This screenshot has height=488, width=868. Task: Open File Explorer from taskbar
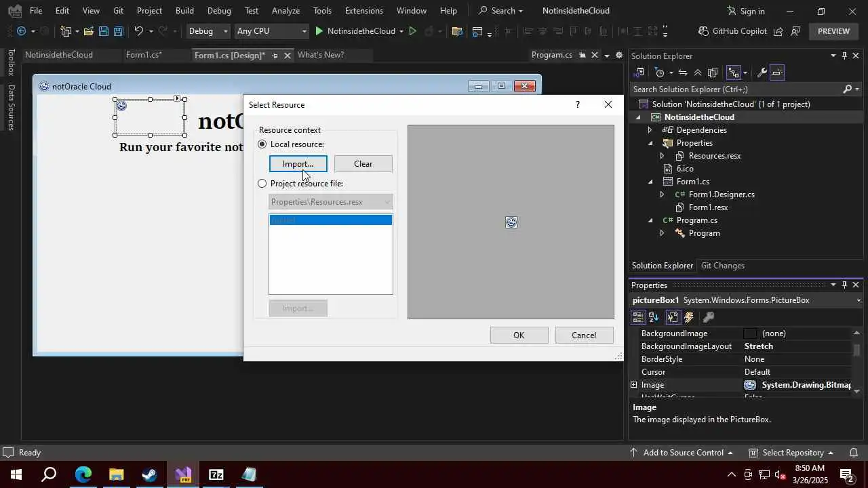tap(117, 474)
